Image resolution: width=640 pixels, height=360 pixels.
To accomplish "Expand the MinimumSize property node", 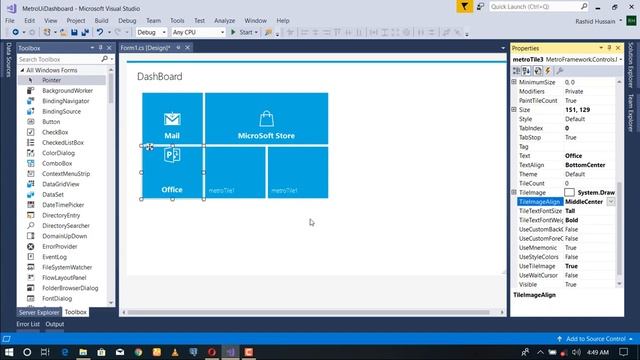I will [x=514, y=82].
